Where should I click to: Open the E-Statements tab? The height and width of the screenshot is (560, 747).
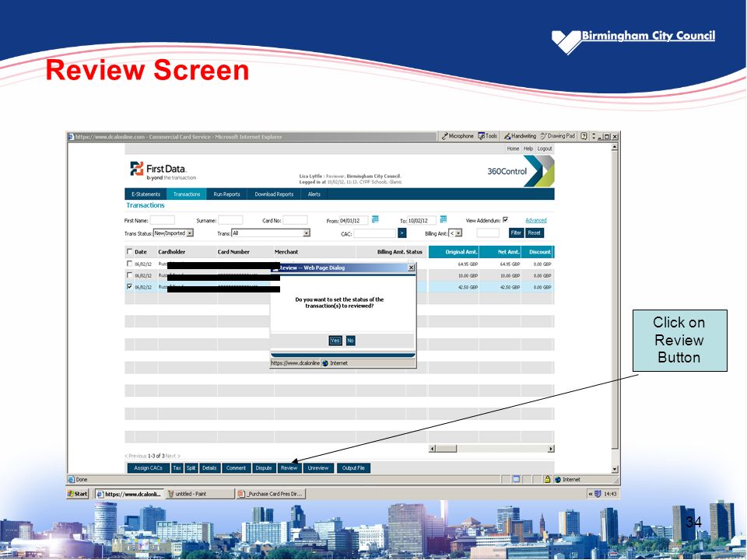point(146,194)
